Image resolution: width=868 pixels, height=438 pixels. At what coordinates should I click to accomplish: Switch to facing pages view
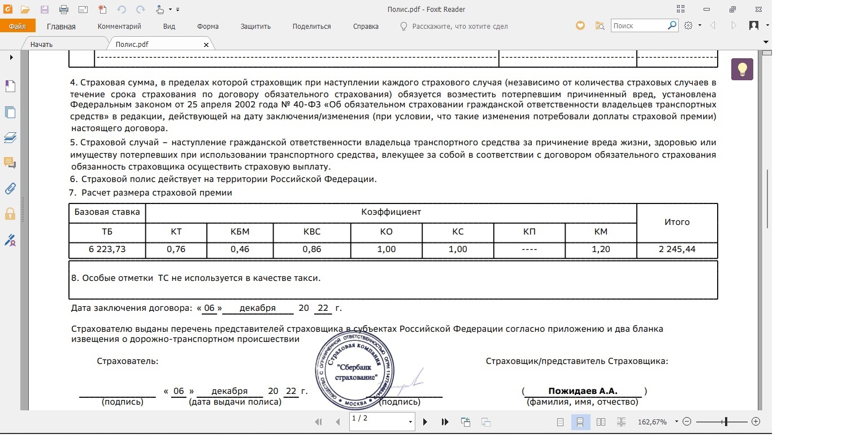click(x=601, y=422)
